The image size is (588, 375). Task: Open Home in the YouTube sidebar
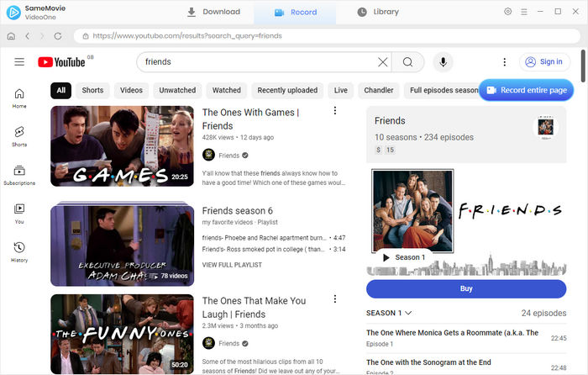(x=19, y=98)
